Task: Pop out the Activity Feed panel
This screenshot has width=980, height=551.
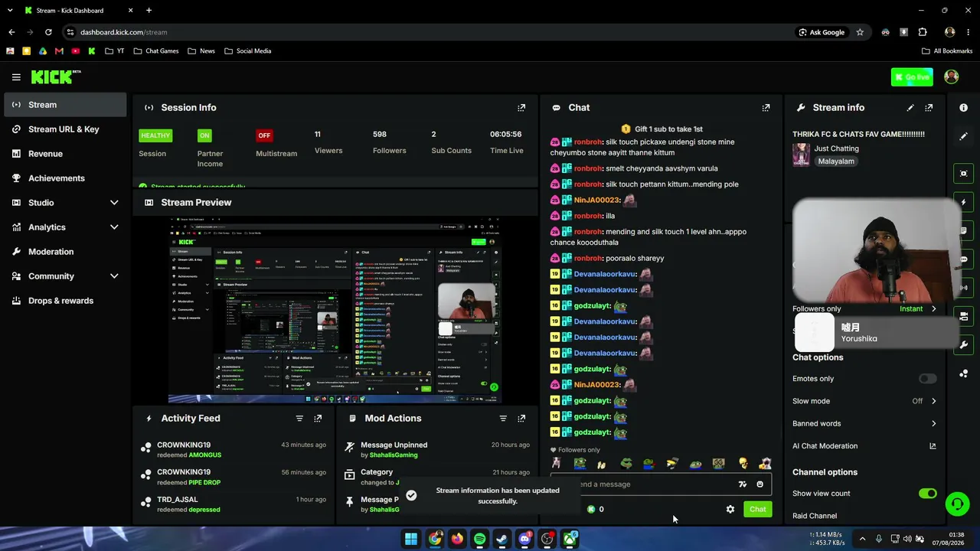Action: 318,419
